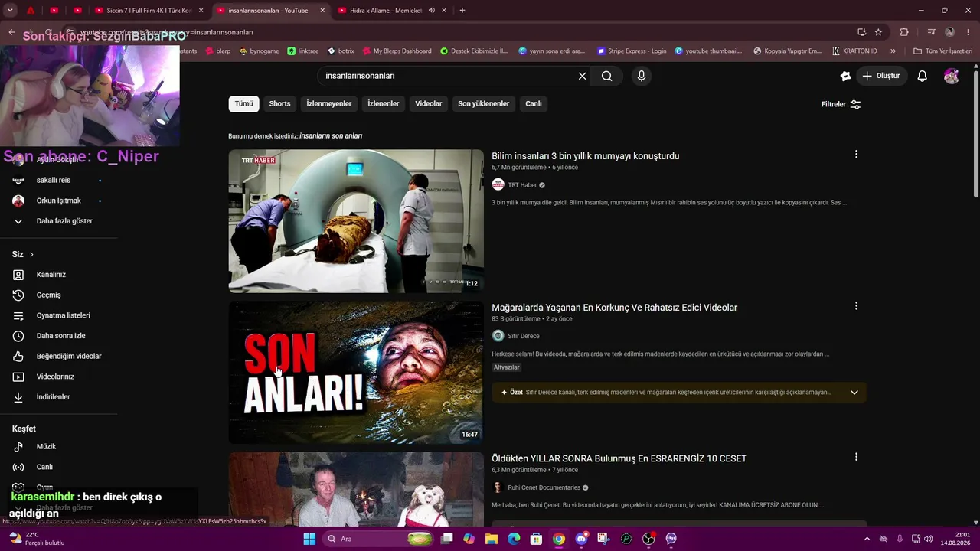Select the Tümü filter chip
This screenshot has width=980, height=551.
pyautogui.click(x=243, y=104)
